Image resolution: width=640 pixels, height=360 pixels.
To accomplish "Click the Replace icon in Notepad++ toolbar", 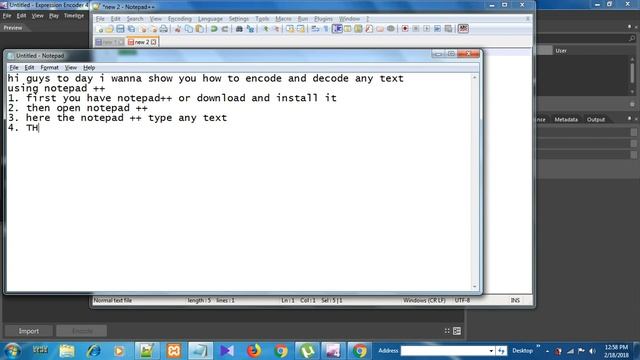I will pyautogui.click(x=250, y=29).
